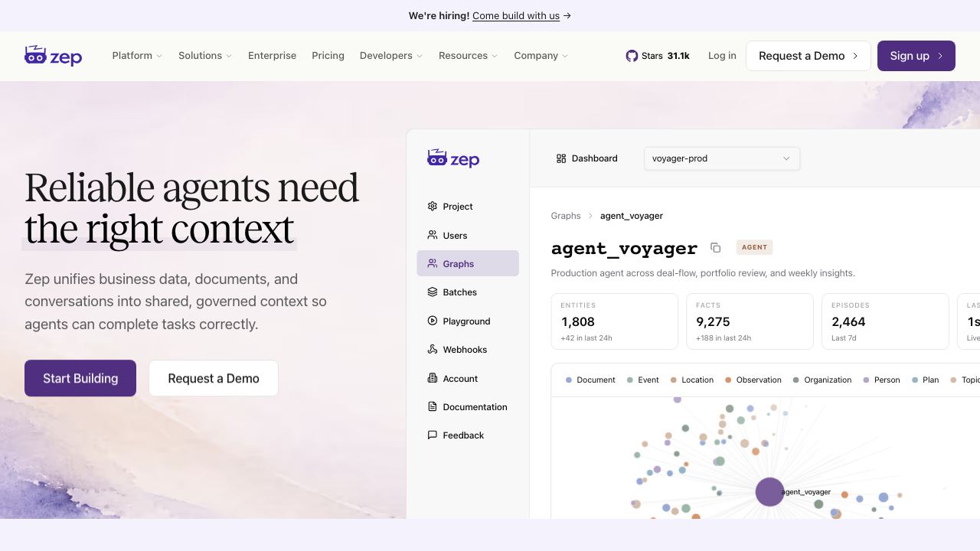The image size is (980, 551).
Task: Click the "We're hiring!" banner text
Action: pyautogui.click(x=439, y=15)
